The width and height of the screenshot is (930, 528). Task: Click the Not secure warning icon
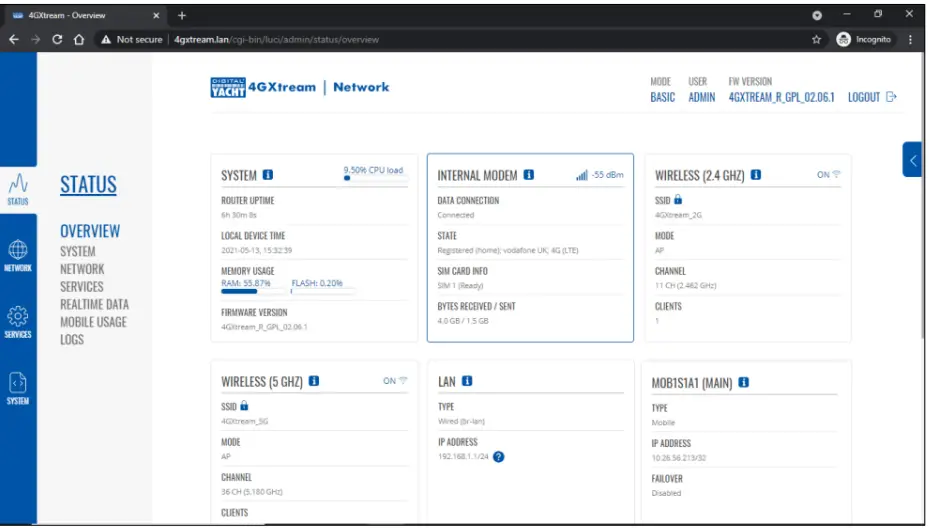tap(106, 40)
